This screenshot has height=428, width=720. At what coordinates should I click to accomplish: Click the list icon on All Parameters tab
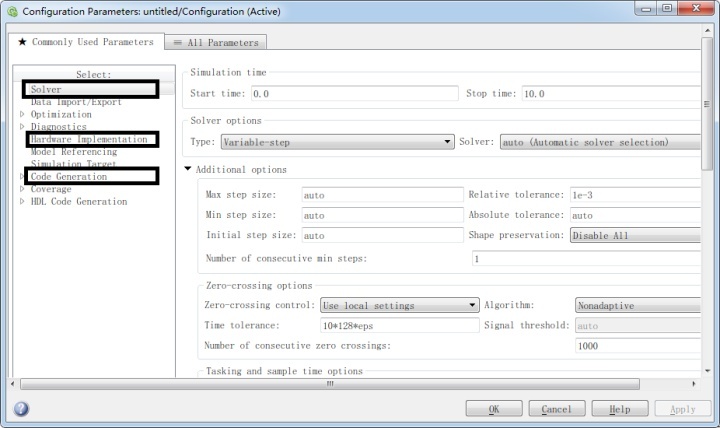[x=177, y=43]
